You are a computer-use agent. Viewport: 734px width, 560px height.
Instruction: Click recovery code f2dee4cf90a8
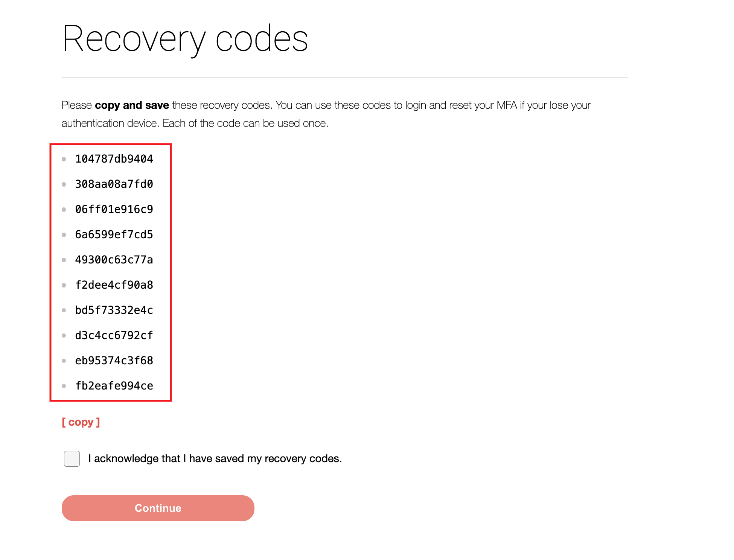pos(114,285)
